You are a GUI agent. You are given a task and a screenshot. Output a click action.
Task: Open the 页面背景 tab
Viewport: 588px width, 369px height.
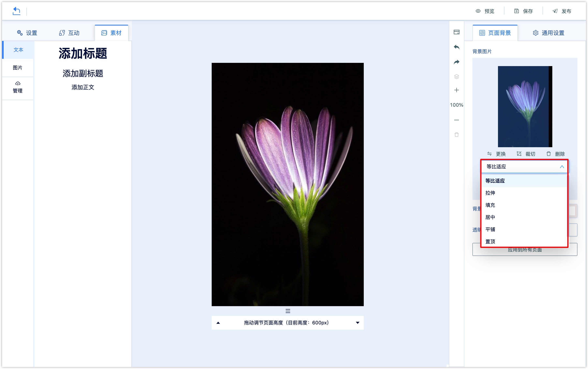tap(495, 33)
